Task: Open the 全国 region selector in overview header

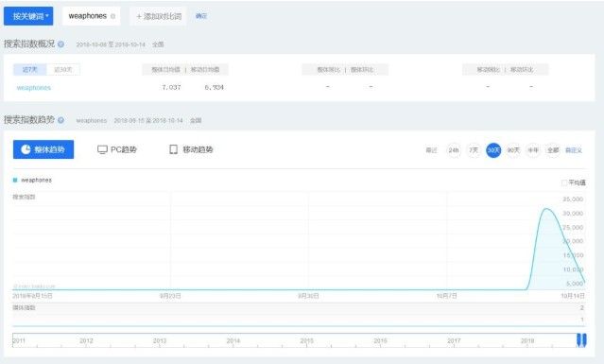Action: click(158, 44)
